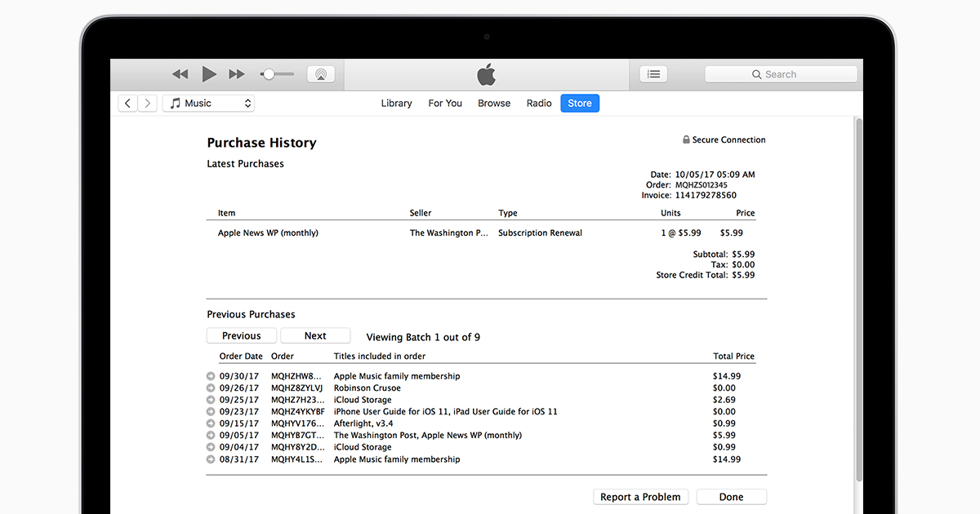Click the Robinson Crusoe order title
Screen dimensions: 980x514
367,388
